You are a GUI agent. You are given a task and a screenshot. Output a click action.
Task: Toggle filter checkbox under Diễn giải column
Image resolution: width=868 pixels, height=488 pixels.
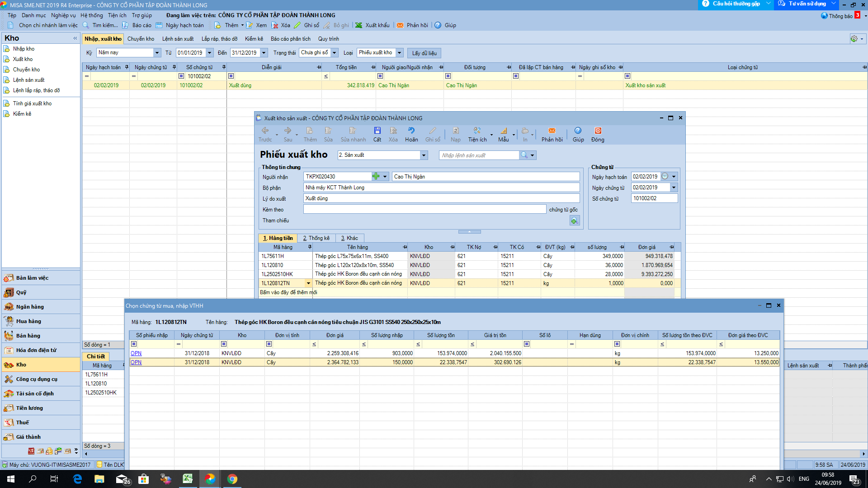tap(231, 76)
